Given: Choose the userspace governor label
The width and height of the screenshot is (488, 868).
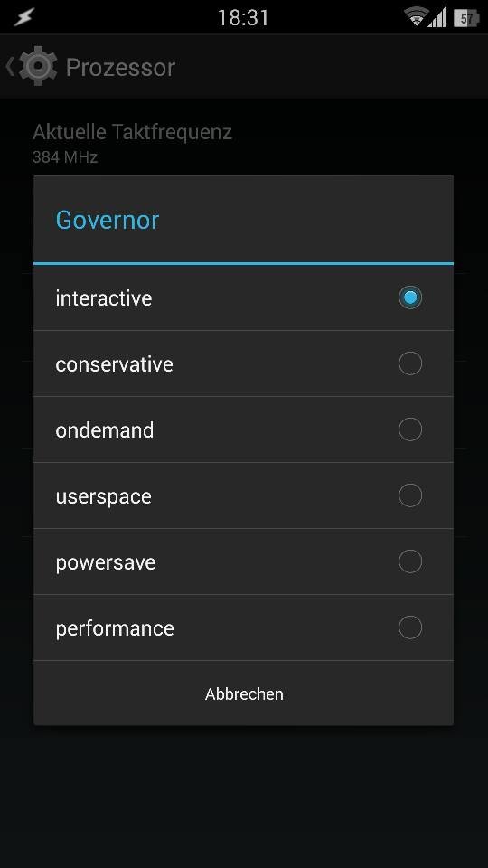Looking at the screenshot, I should (103, 497).
